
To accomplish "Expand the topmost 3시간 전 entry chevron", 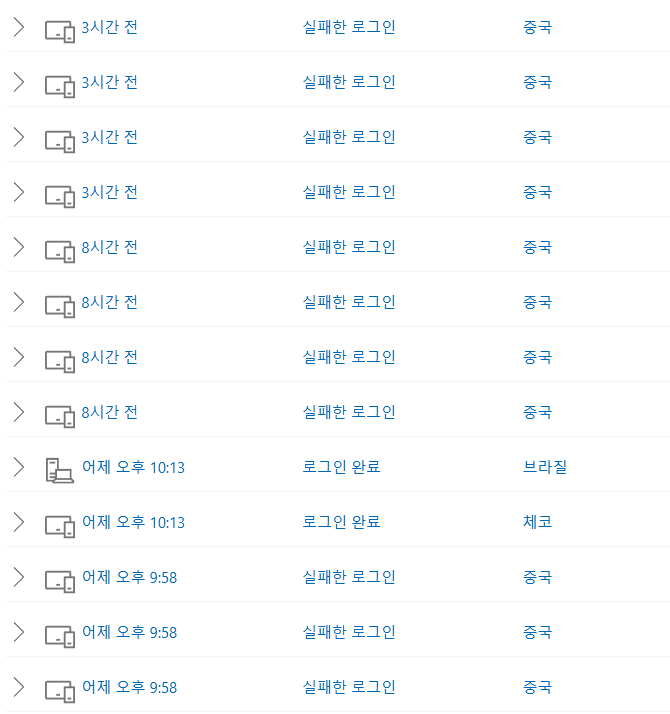I will (18, 27).
